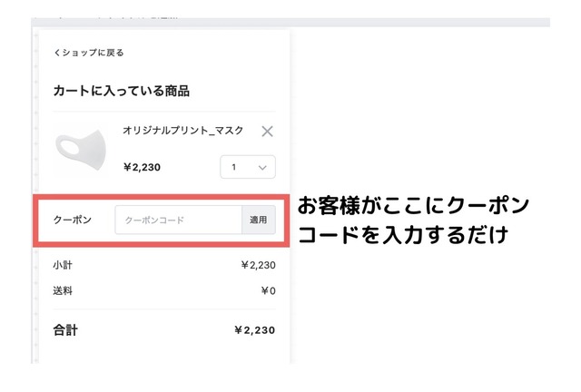Click the shipping fee ¥0

tap(267, 290)
